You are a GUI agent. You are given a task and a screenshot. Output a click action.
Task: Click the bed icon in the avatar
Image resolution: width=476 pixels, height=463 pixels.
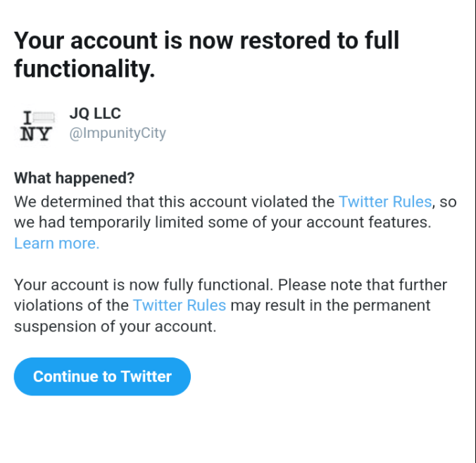(x=44, y=116)
